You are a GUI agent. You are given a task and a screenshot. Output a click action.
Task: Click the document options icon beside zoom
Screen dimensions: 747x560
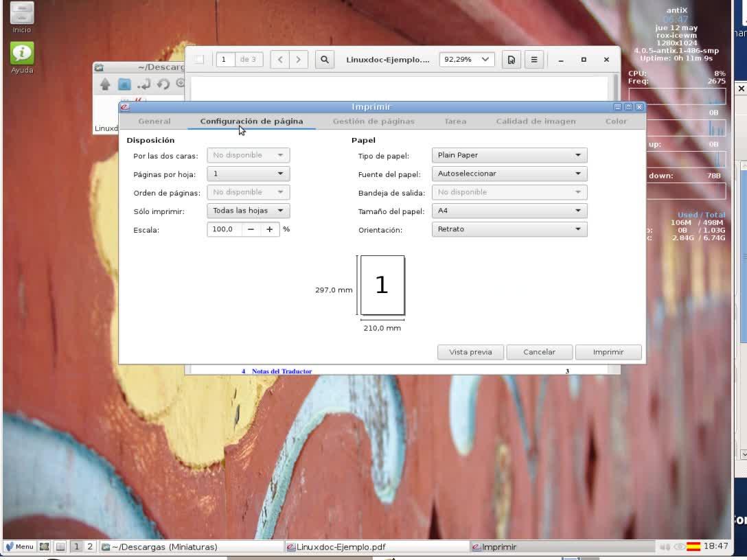(511, 60)
